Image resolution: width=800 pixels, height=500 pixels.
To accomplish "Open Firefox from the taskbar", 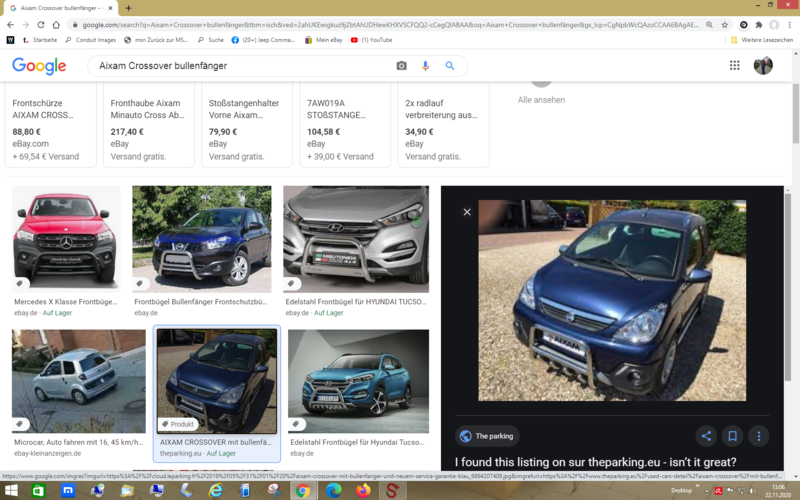I will (363, 491).
